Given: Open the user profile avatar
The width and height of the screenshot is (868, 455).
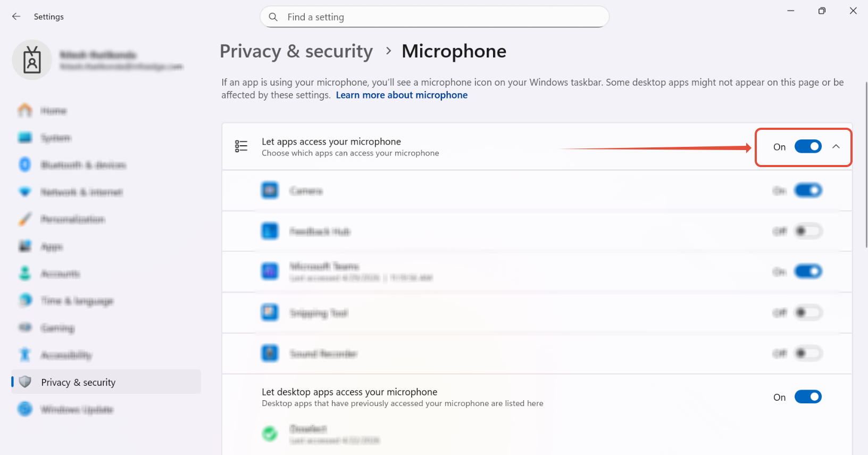Looking at the screenshot, I should coord(32,60).
